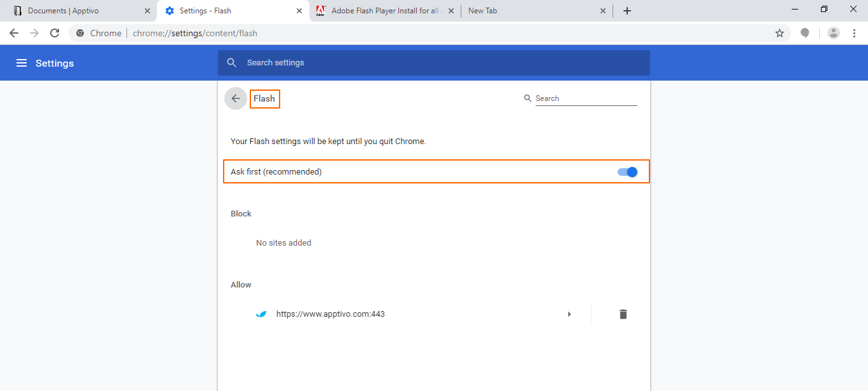Click the https://www.apptivo.com:443 entry
This screenshot has height=391, width=868.
coord(330,314)
